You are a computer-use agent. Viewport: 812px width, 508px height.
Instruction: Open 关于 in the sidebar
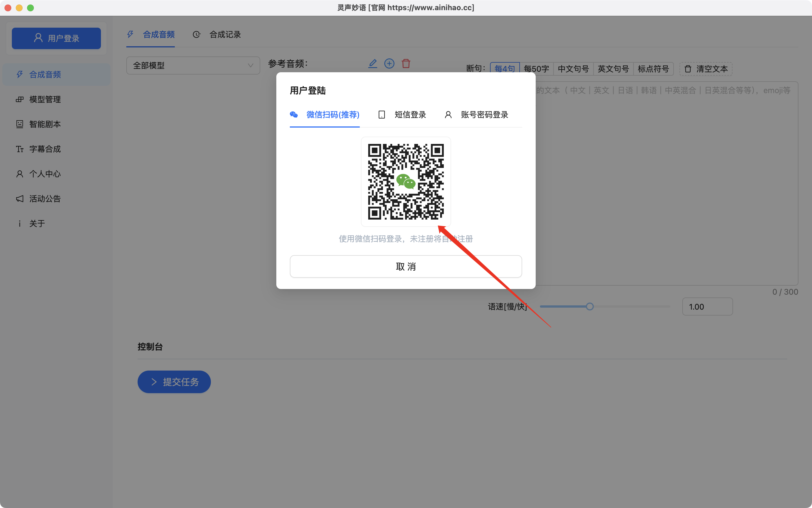(x=56, y=224)
